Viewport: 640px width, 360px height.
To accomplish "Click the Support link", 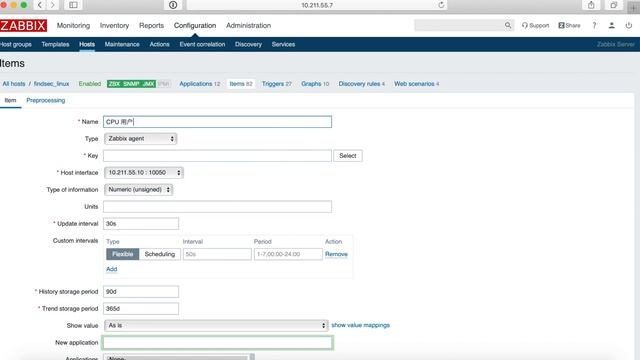I will click(535, 25).
